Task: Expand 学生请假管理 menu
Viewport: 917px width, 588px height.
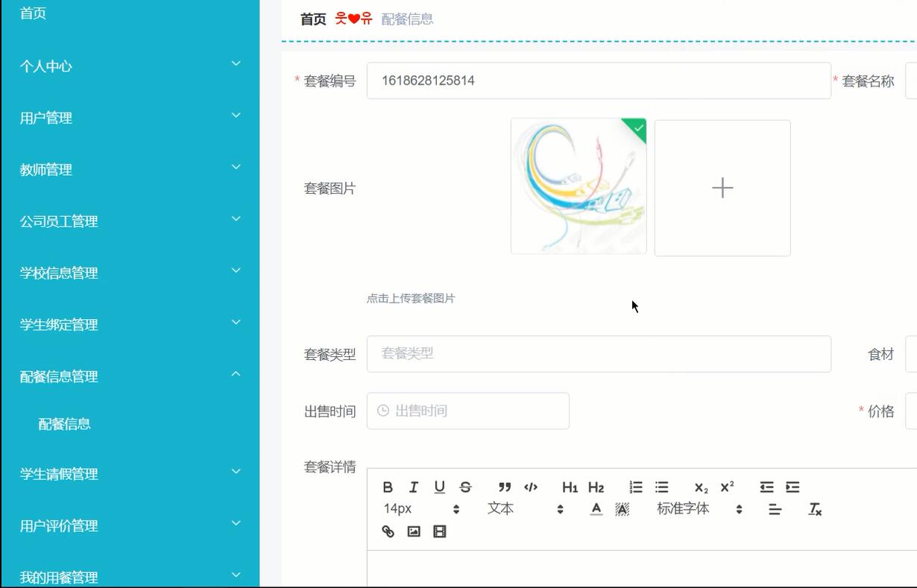Action: point(130,474)
